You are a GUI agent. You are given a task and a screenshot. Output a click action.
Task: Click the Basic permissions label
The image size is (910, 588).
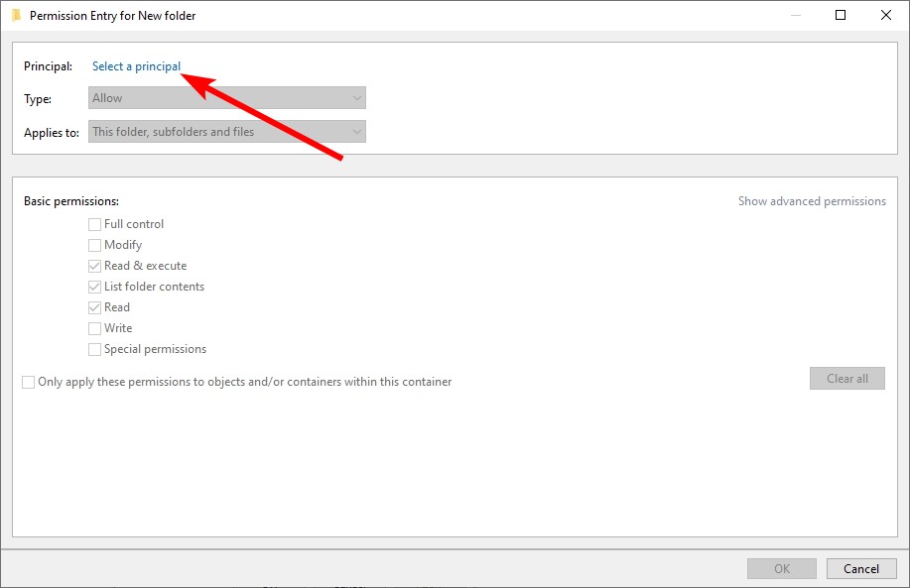pos(71,201)
